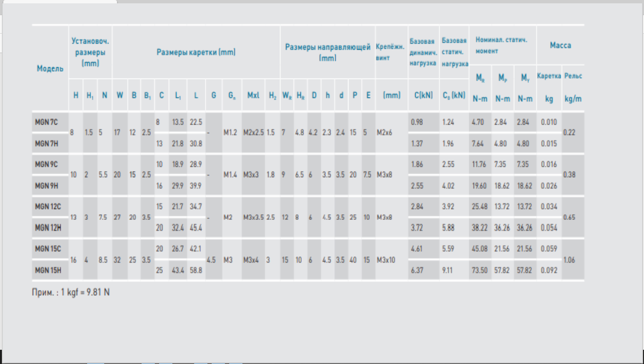Click the Модель column header
Screen dimensions: 644x364
pyautogui.click(x=50, y=69)
